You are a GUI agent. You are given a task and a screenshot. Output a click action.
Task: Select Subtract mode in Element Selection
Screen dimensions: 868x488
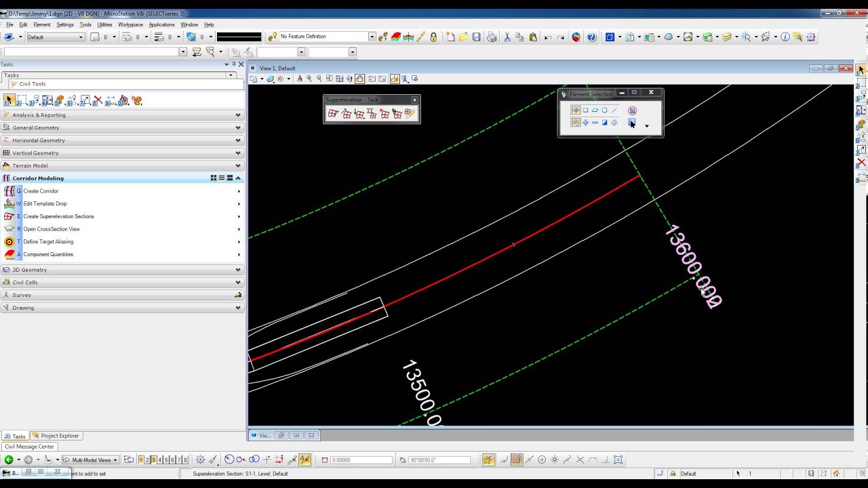(595, 123)
